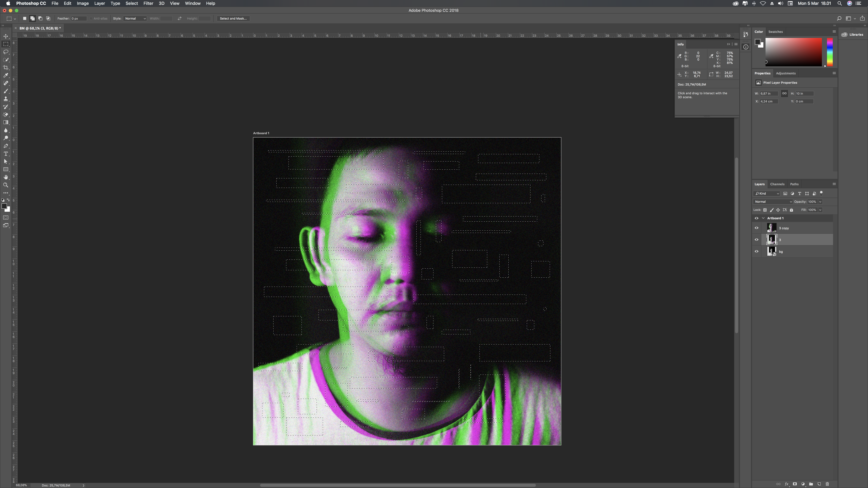This screenshot has width=868, height=488.
Task: Hide the Artboard 1 group
Action: [x=756, y=218]
